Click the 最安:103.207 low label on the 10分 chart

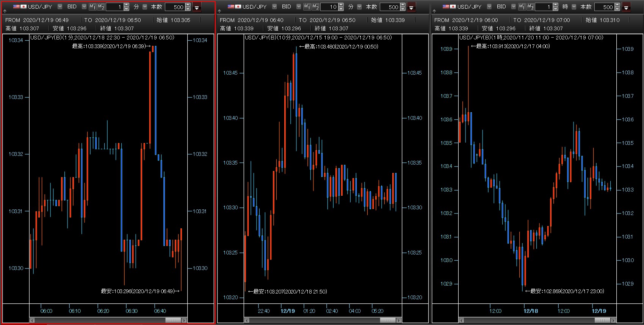click(x=287, y=292)
